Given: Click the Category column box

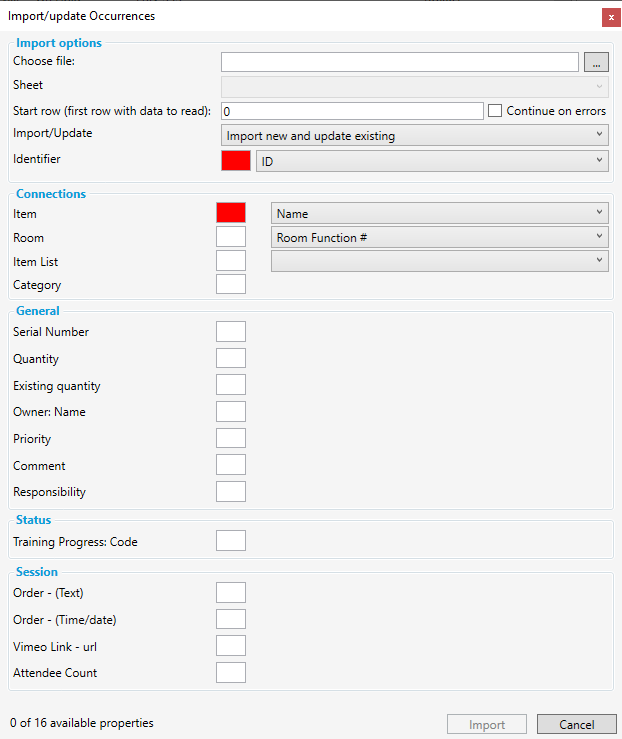Looking at the screenshot, I should 231,285.
